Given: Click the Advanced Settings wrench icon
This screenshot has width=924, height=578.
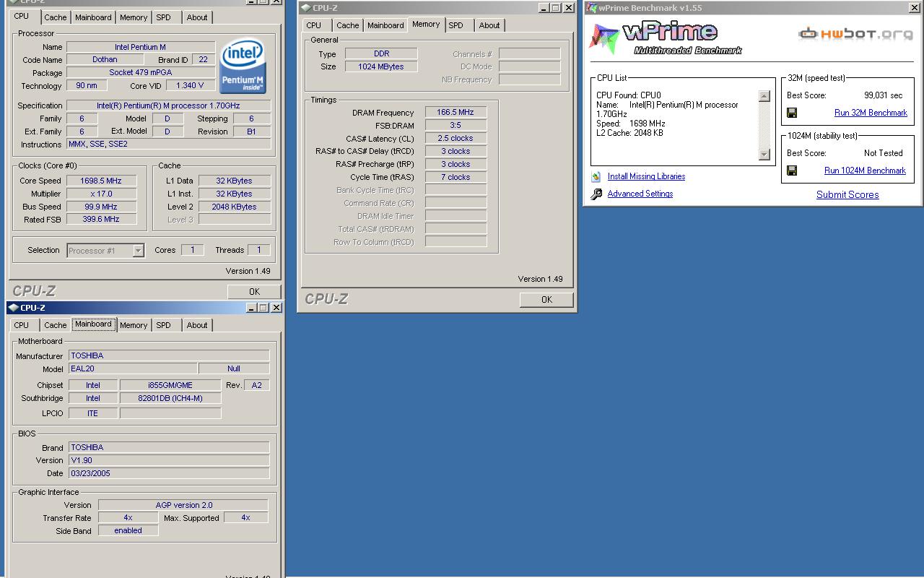Looking at the screenshot, I should [596, 194].
